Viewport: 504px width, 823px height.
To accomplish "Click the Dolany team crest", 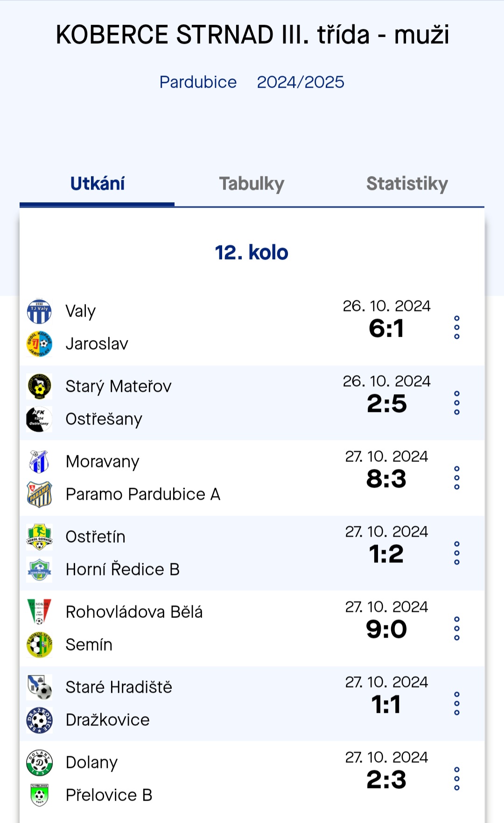I will (x=39, y=763).
